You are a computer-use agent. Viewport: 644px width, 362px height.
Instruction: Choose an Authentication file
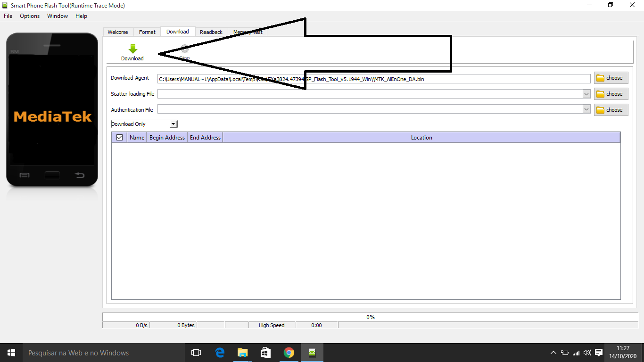(611, 110)
